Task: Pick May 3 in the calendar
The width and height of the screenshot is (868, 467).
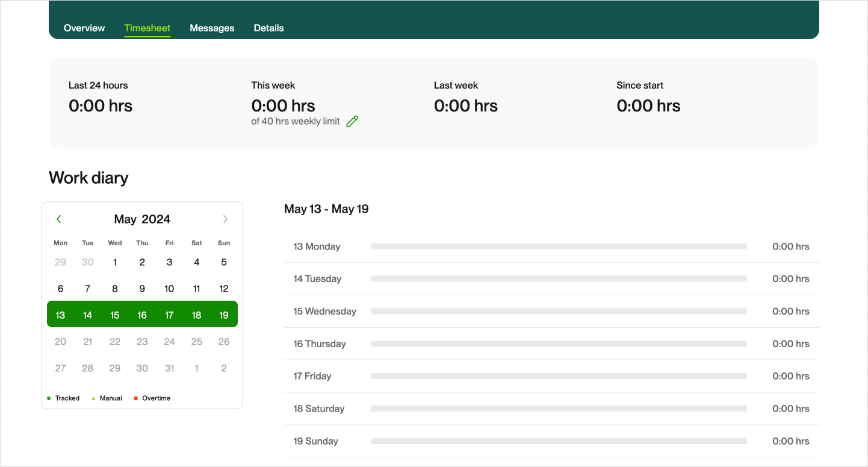Action: [169, 262]
